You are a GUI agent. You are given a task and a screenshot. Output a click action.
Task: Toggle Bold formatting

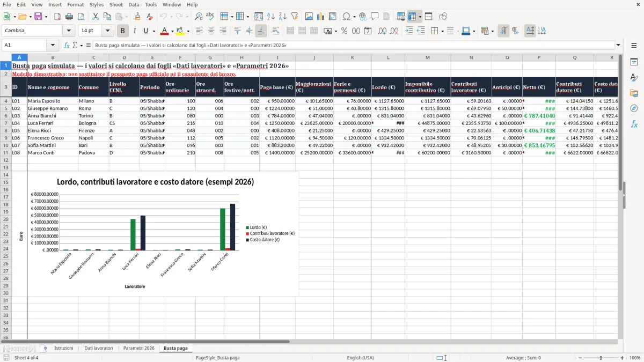pos(122,31)
